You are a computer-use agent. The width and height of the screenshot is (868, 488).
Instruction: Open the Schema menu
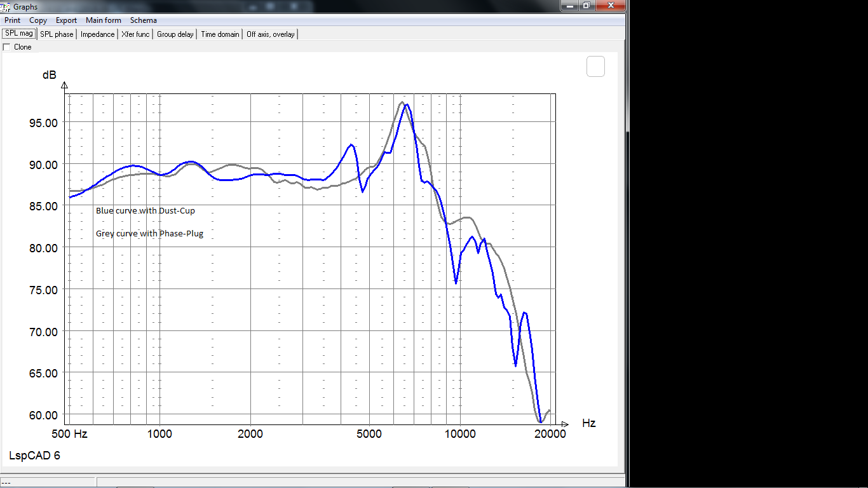coord(144,20)
